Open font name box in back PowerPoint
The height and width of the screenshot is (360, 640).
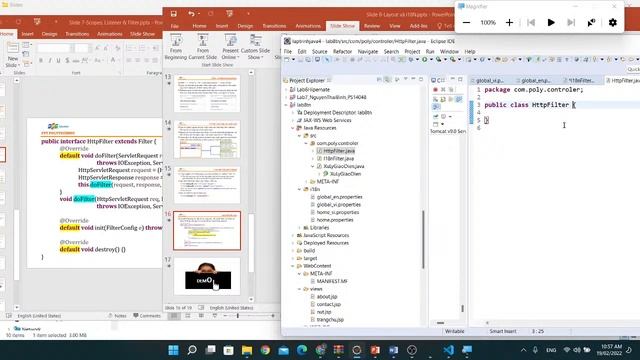tap(54, 49)
